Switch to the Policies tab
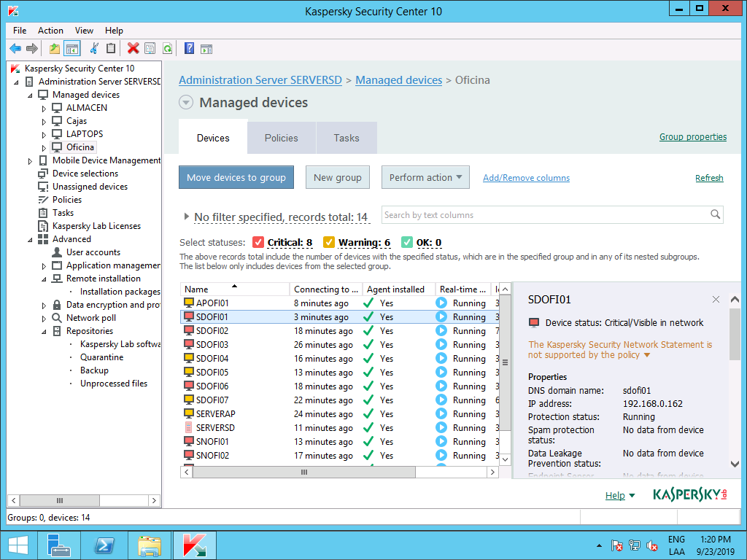The width and height of the screenshot is (747, 560). click(281, 138)
